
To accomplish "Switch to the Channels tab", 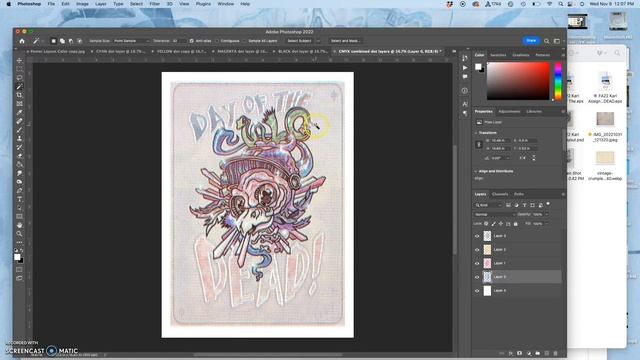I will tap(500, 194).
